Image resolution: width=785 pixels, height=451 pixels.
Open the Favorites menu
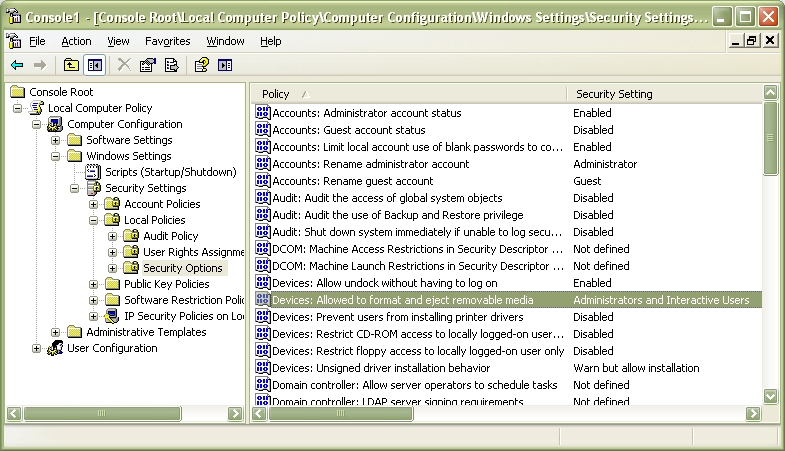click(168, 41)
